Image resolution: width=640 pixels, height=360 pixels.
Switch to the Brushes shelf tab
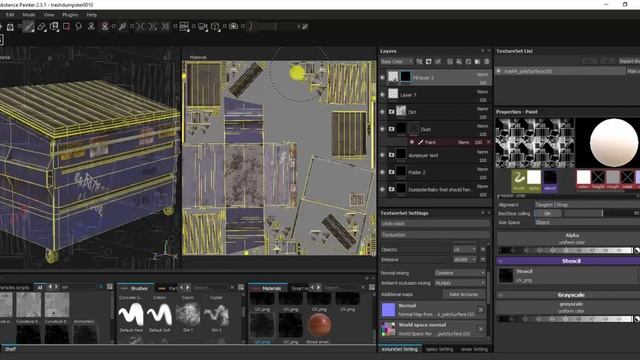[136, 288]
